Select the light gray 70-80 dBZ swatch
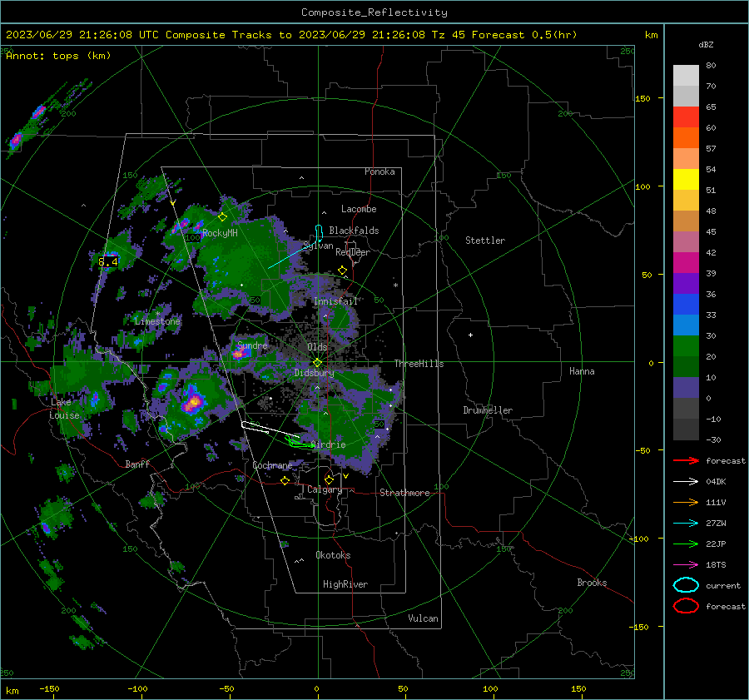Viewport: 749px width, 700px height. coord(686,76)
